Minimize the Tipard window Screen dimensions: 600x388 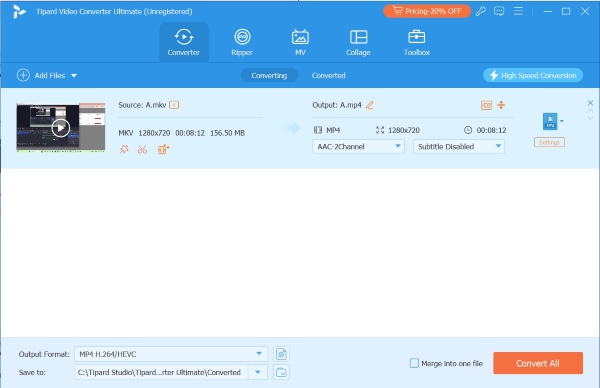548,11
